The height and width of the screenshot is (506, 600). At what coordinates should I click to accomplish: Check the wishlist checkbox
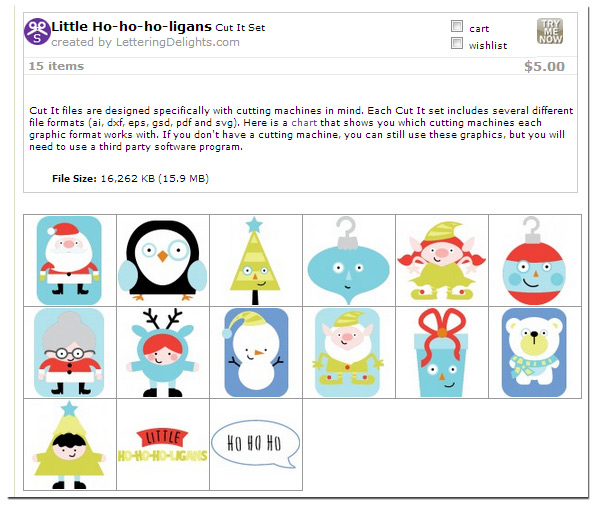(457, 43)
